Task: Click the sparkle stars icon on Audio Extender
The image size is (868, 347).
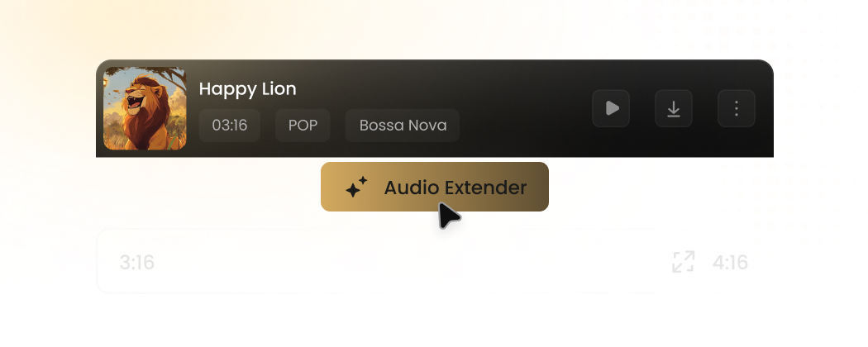Action: 356,187
